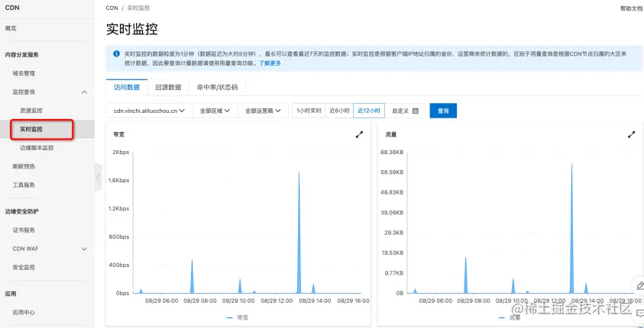Open 概览 in sidebar

pyautogui.click(x=11, y=28)
